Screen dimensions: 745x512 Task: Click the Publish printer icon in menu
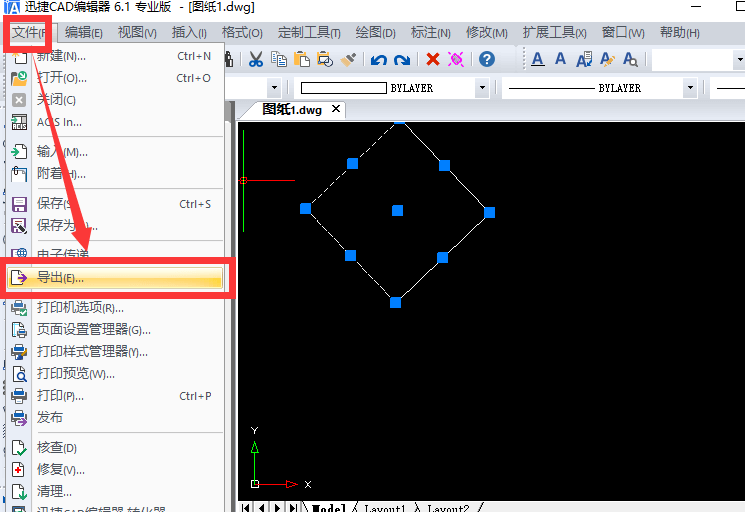(19, 417)
